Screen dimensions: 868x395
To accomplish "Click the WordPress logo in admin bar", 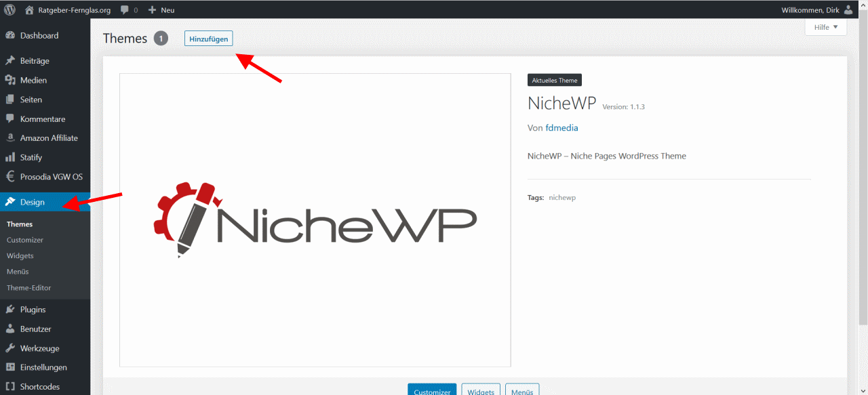I will pyautogui.click(x=9, y=10).
